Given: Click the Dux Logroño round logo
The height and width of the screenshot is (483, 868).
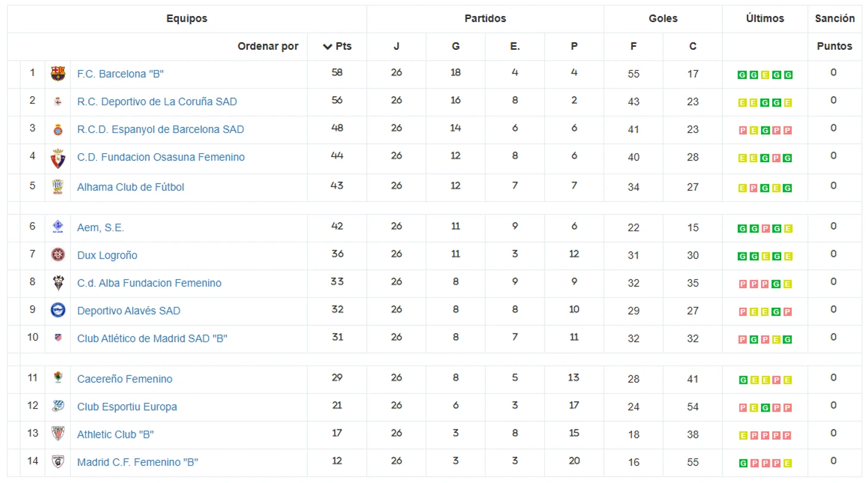Looking at the screenshot, I should click(58, 255).
